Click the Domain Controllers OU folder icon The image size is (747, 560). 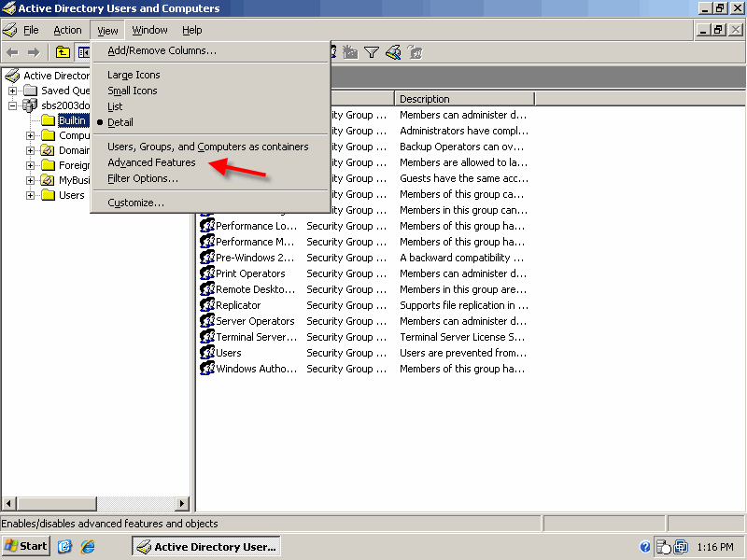[48, 150]
